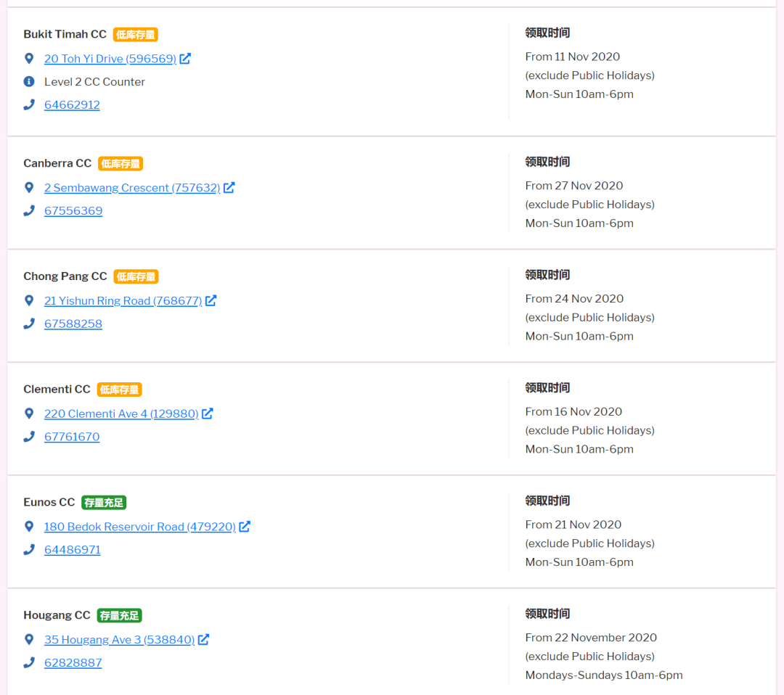The width and height of the screenshot is (784, 695).
Task: Open the 2 Sembawang Crescent address link
Action: (131, 188)
